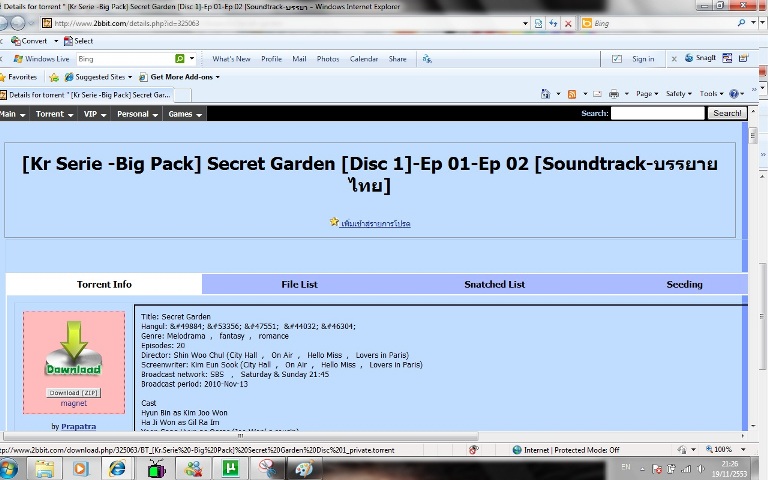768x480 pixels.
Task: Click the Add to Favorites Bar icon
Action: point(54,77)
